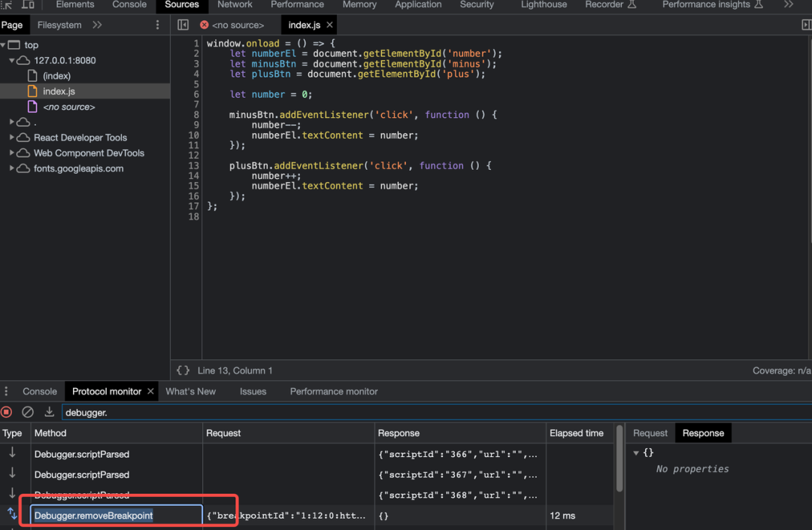Viewport: 812px width, 530px height.
Task: Switch detail pane to Request tab
Action: point(650,433)
